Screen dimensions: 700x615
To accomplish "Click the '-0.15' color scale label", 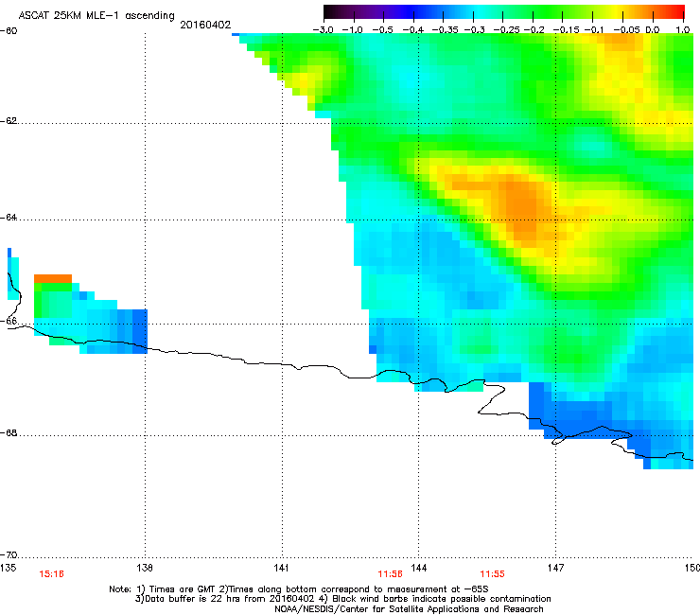I will (566, 30).
